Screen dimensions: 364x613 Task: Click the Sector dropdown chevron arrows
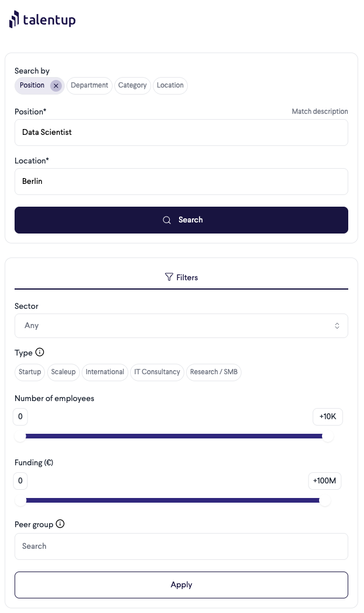click(337, 326)
